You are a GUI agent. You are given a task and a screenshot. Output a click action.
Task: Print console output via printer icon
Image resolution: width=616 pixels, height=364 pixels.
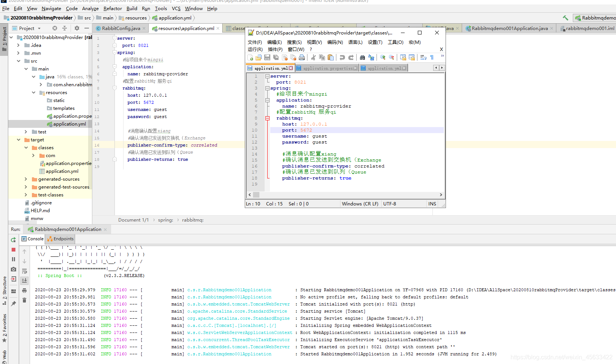point(24,290)
